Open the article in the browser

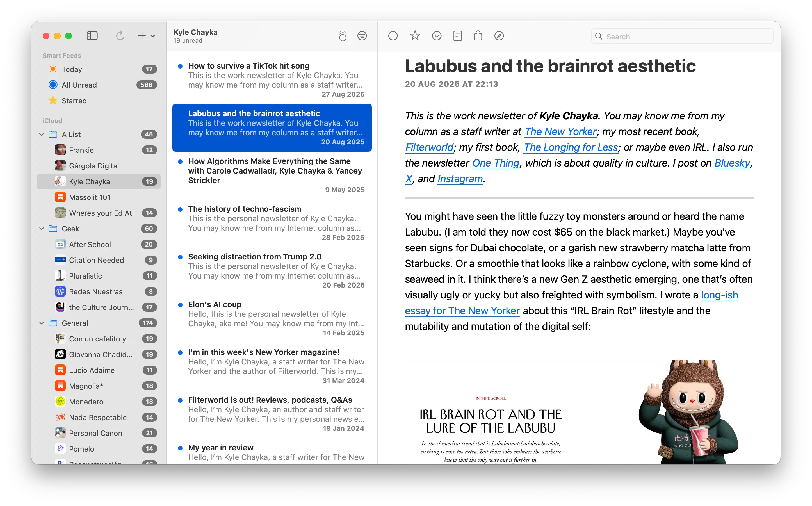tap(498, 36)
